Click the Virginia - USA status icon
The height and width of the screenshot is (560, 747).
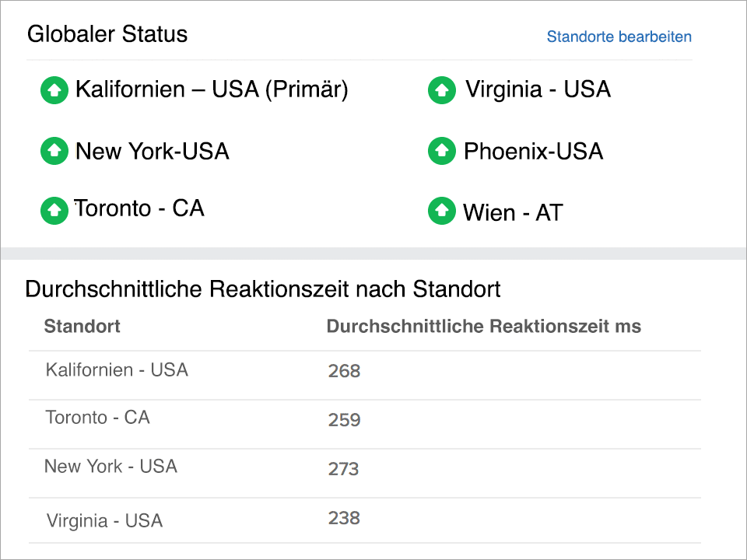(x=441, y=89)
